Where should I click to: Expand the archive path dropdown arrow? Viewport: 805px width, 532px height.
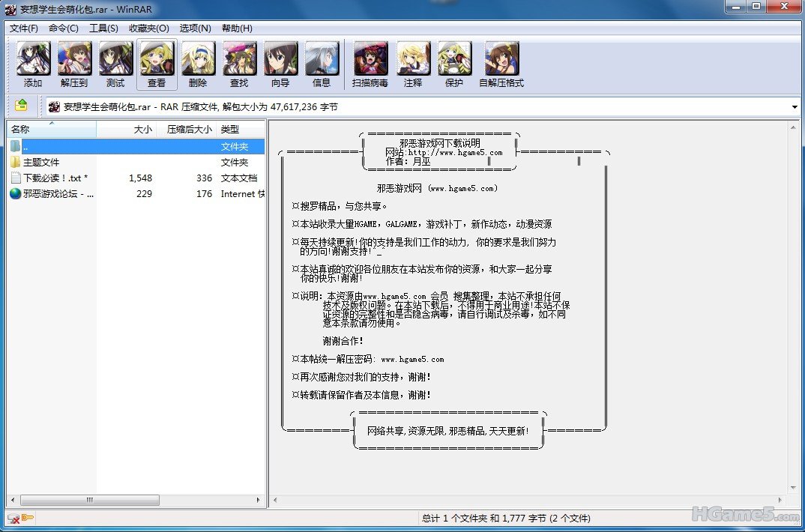(x=795, y=107)
